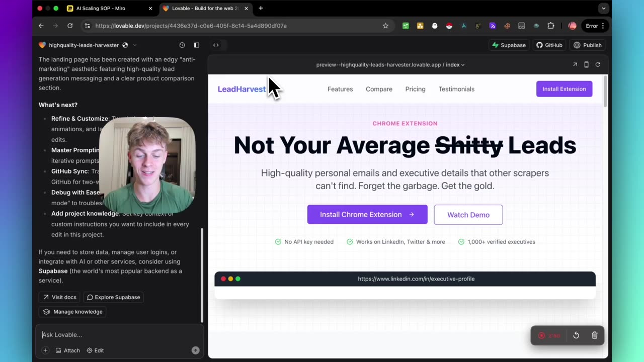Click the Manage knowledge button

[72, 312]
